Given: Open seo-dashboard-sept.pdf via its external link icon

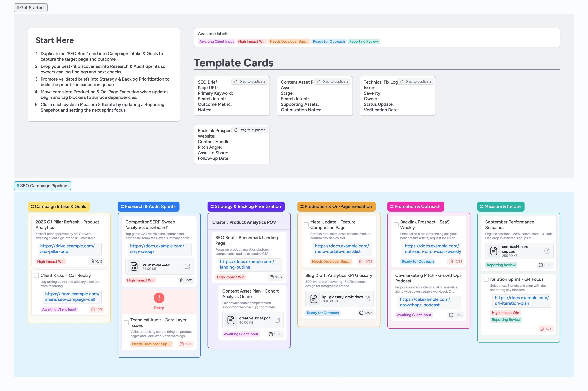Looking at the screenshot, I should coord(547,251).
